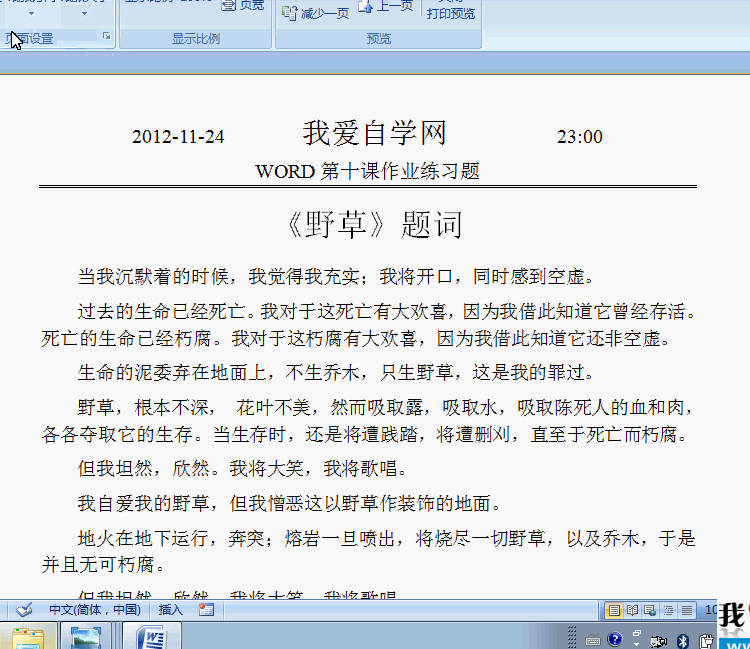Click the header date 2012-11-24
This screenshot has width=750, height=649.
click(178, 137)
